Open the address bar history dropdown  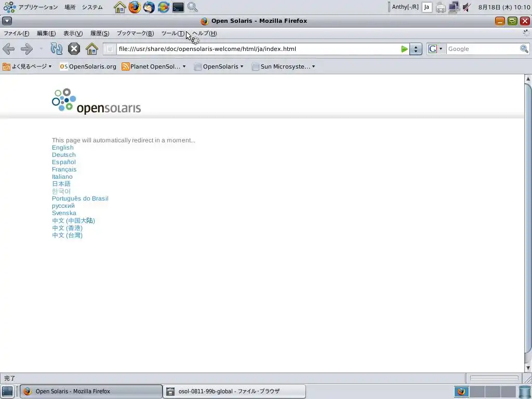416,49
